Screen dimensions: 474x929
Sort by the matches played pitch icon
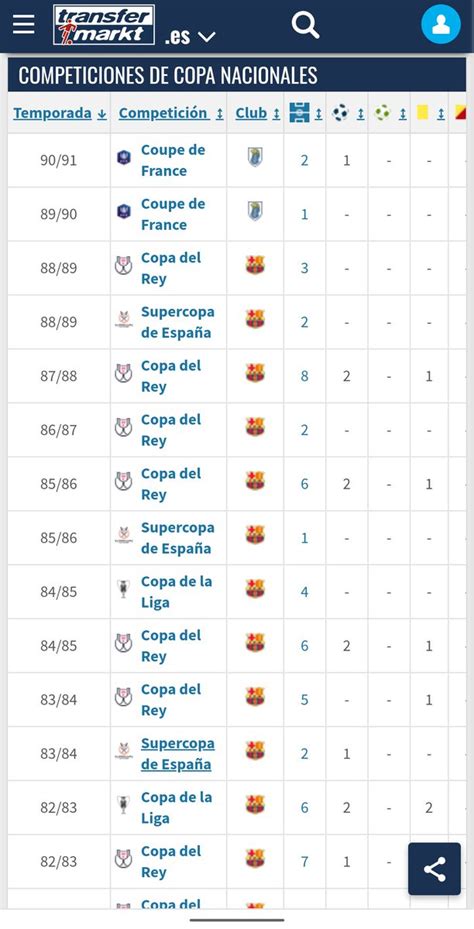click(300, 113)
